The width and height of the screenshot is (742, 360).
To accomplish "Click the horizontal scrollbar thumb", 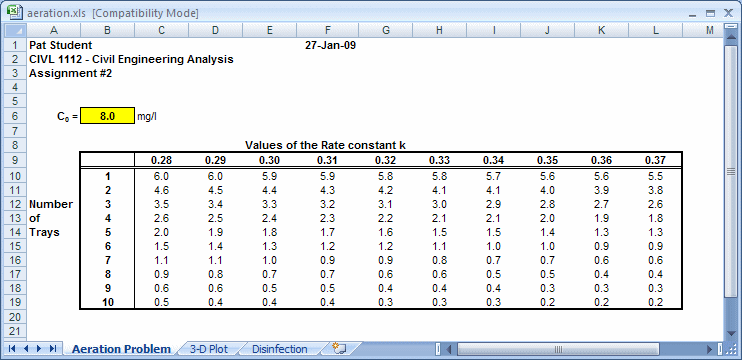I will [558, 349].
